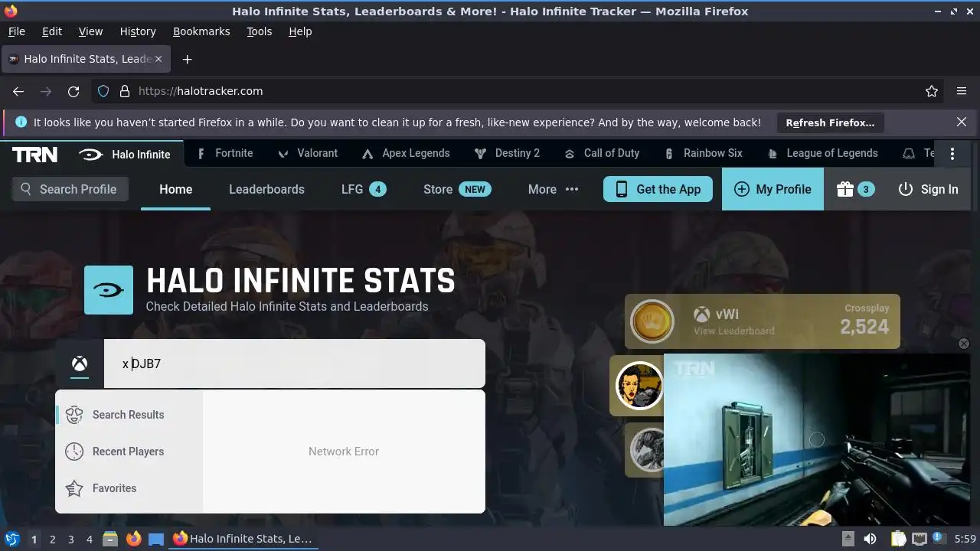This screenshot has width=980, height=551.
Task: Switch to Apex Legends tracker
Action: point(406,153)
